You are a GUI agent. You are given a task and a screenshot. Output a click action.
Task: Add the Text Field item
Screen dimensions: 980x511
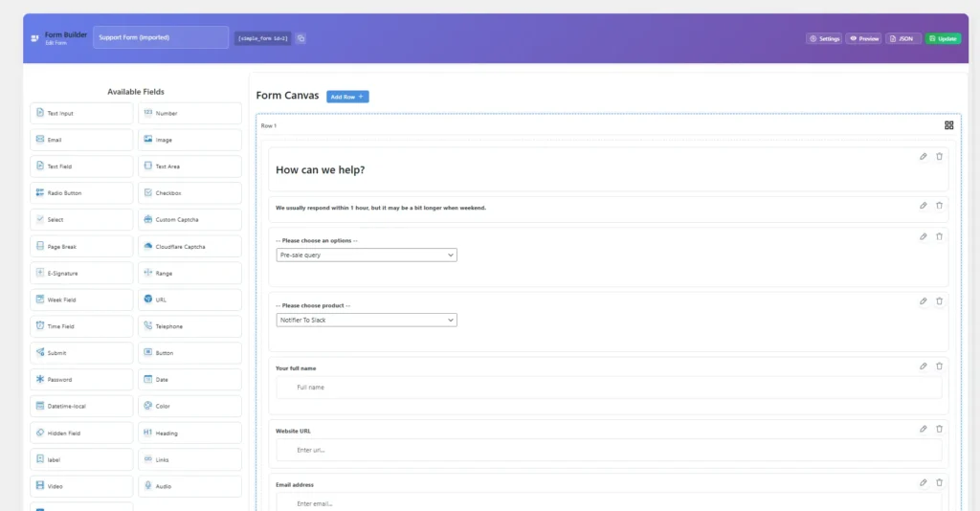81,167
